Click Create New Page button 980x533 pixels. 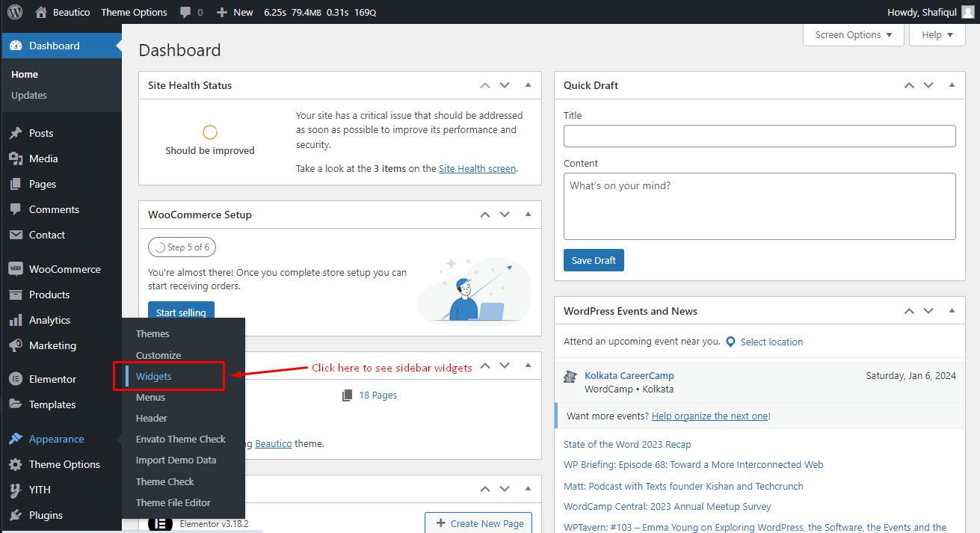pos(478,523)
